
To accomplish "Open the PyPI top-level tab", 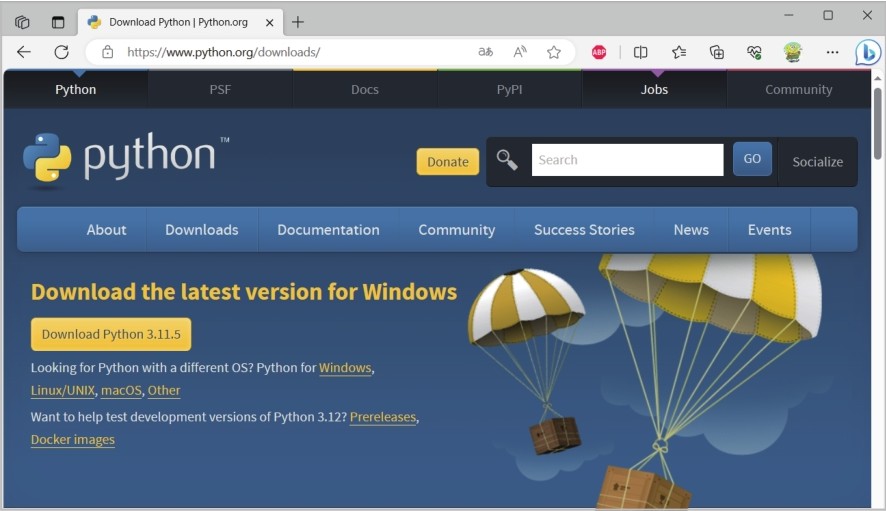I will (510, 89).
